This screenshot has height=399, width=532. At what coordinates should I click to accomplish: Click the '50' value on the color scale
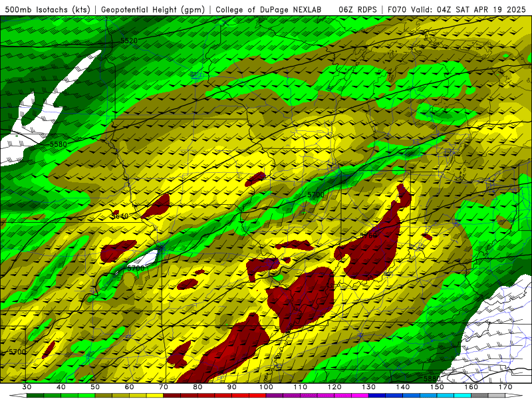point(95,387)
